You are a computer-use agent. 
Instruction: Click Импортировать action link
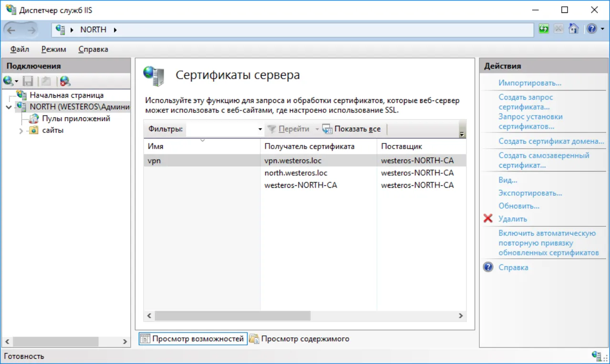530,83
